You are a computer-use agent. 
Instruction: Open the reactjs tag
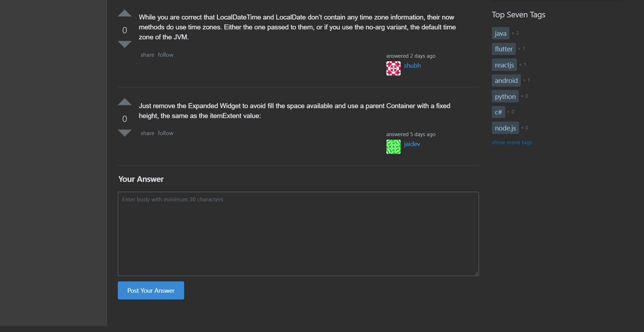(504, 64)
